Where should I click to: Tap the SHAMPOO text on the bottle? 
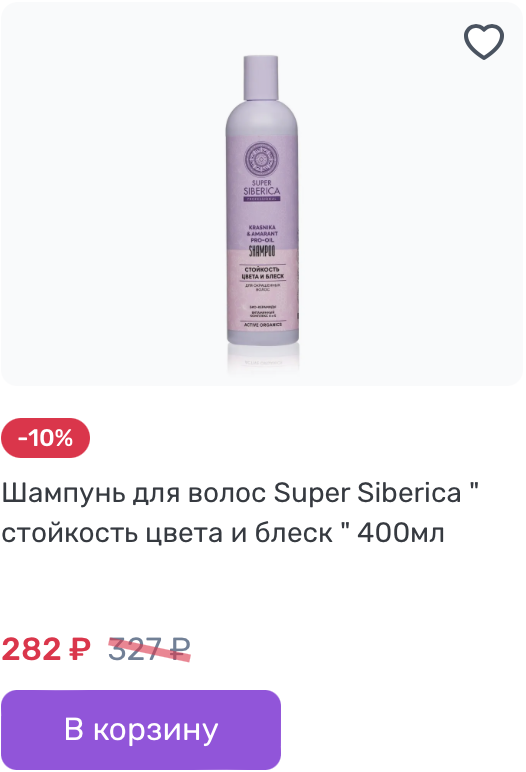coord(262,251)
